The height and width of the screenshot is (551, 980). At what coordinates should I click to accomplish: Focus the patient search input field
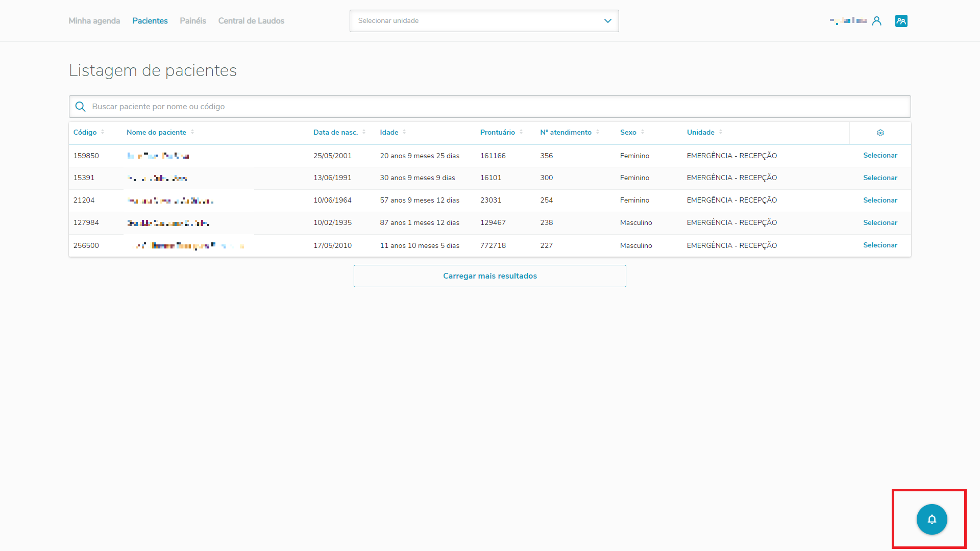(490, 107)
